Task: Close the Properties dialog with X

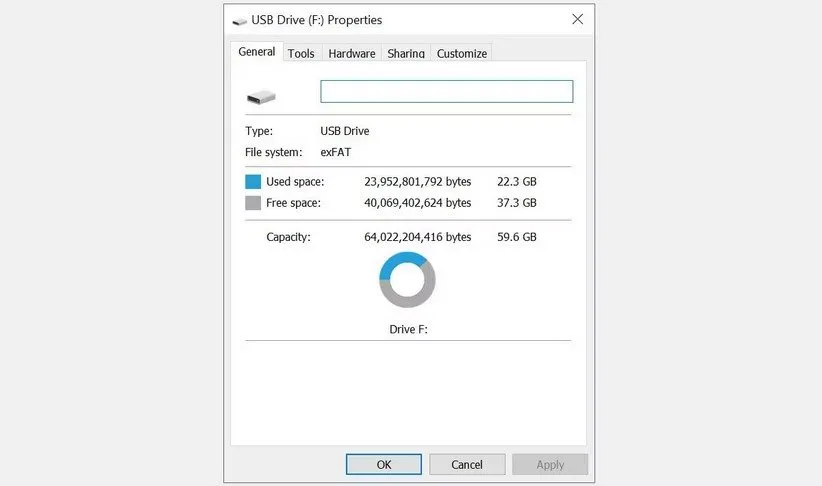Action: tap(577, 19)
